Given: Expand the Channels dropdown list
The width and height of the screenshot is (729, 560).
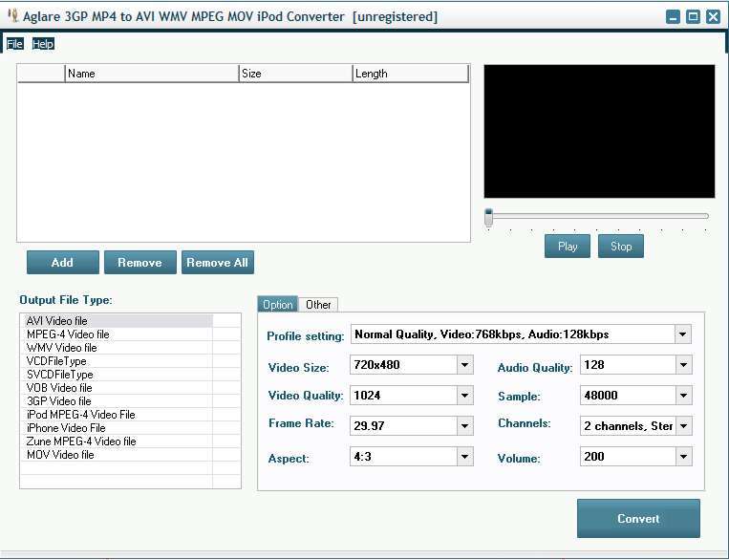Looking at the screenshot, I should [684, 426].
